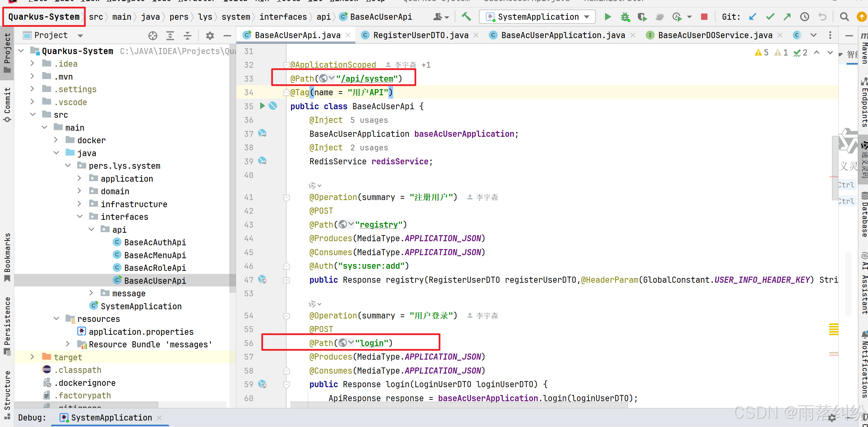Image resolution: width=868 pixels, height=427 pixels.
Task: Expand the target folder in tree
Action: (x=32, y=357)
